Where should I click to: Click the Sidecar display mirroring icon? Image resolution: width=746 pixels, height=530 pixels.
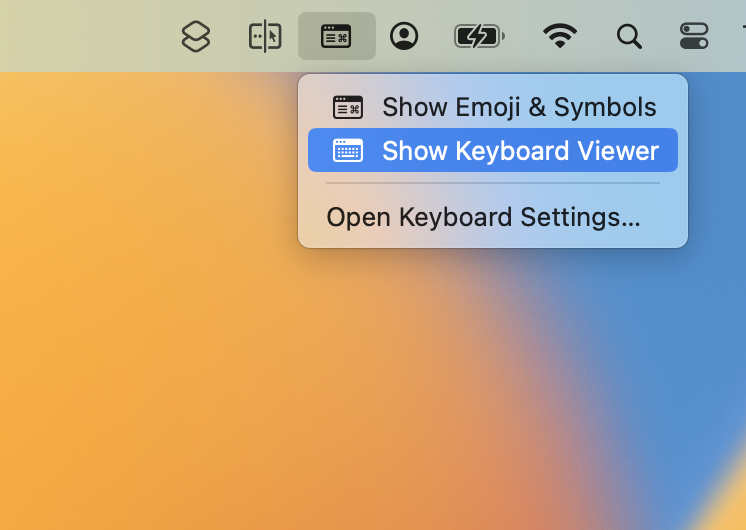click(x=265, y=36)
